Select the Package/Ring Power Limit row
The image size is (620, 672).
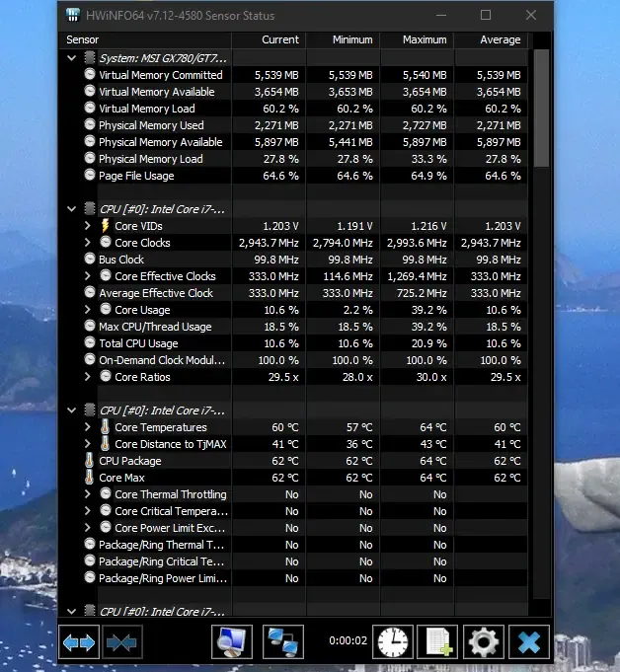pyautogui.click(x=163, y=578)
